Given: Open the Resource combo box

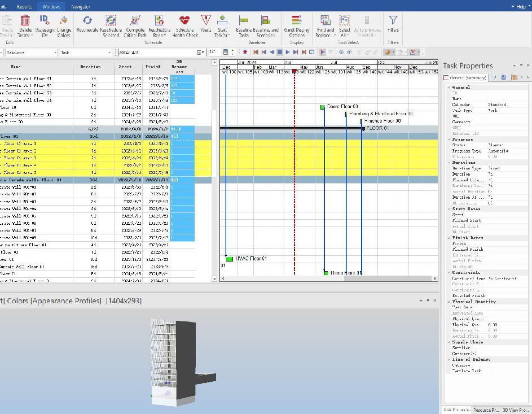Looking at the screenshot, I should point(31,53).
